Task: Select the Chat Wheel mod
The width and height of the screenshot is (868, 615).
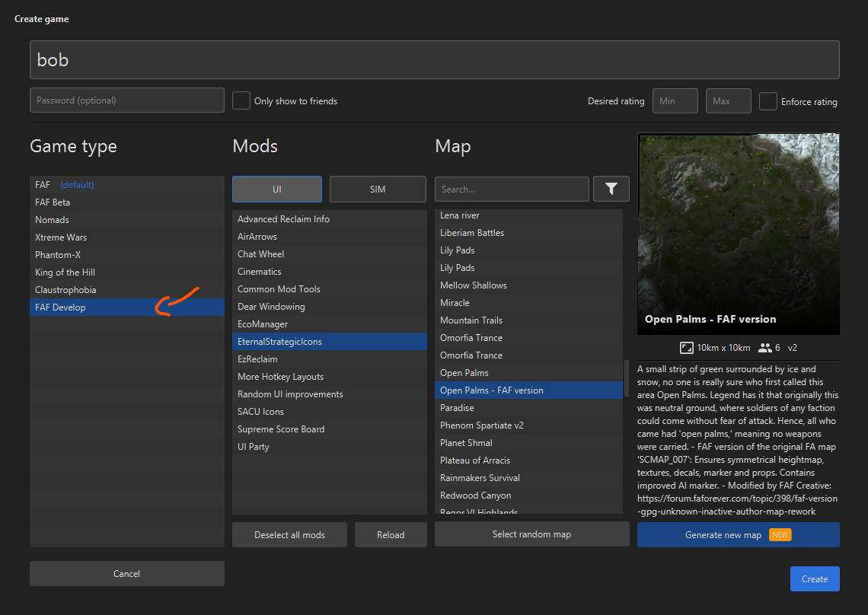Action: (330, 254)
